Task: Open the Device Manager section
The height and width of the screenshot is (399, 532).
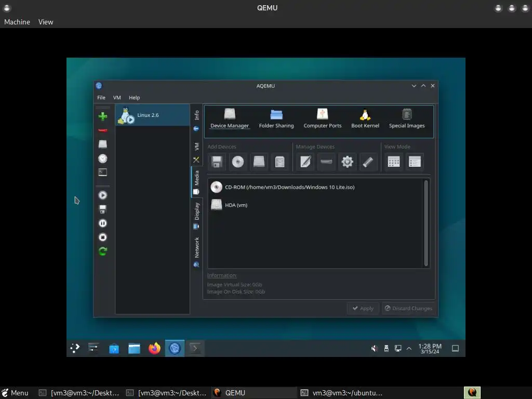Action: pyautogui.click(x=229, y=118)
